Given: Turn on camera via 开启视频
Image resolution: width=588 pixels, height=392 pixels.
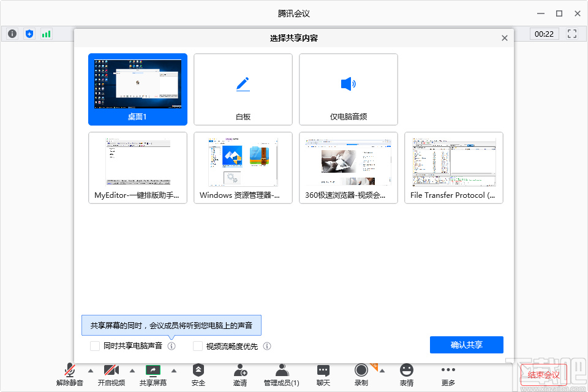Looking at the screenshot, I should 111,375.
